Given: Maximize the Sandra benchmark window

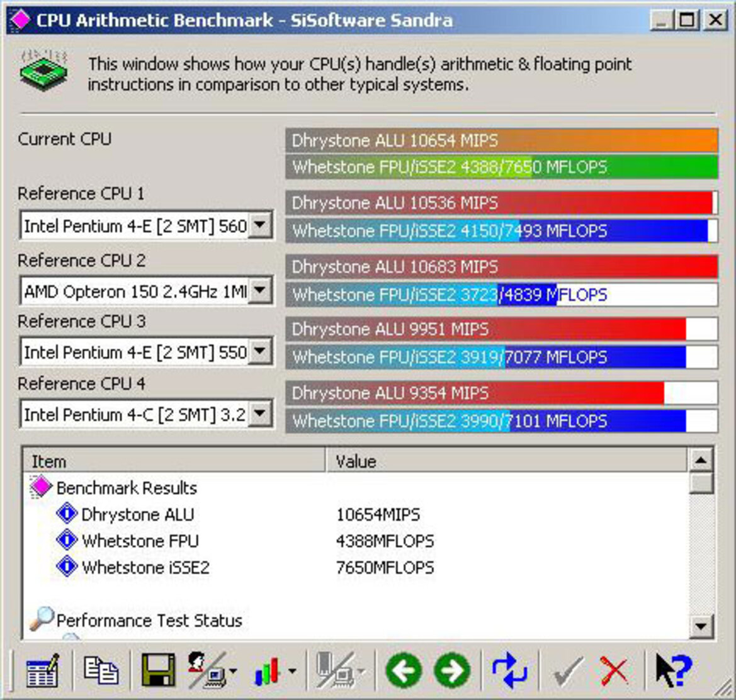Looking at the screenshot, I should coord(688,20).
